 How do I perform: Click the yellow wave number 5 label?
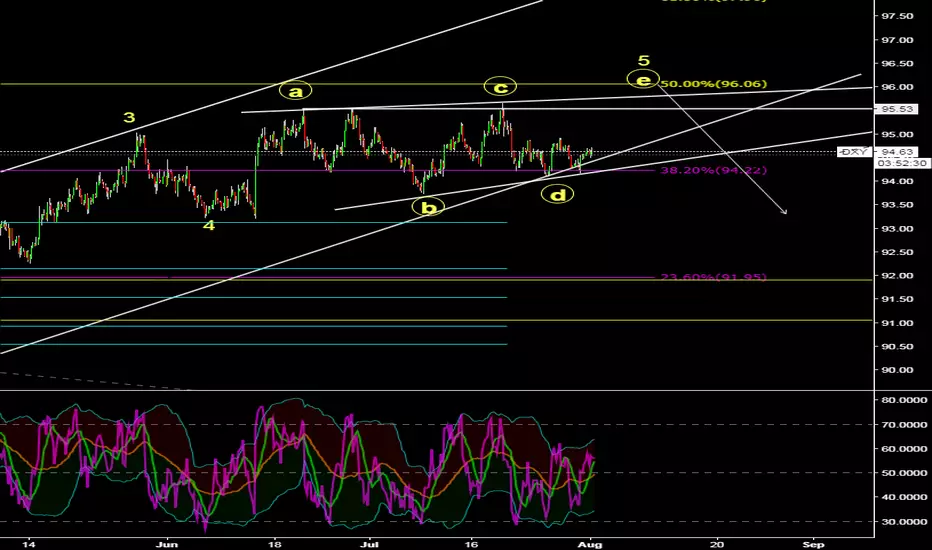[x=644, y=60]
